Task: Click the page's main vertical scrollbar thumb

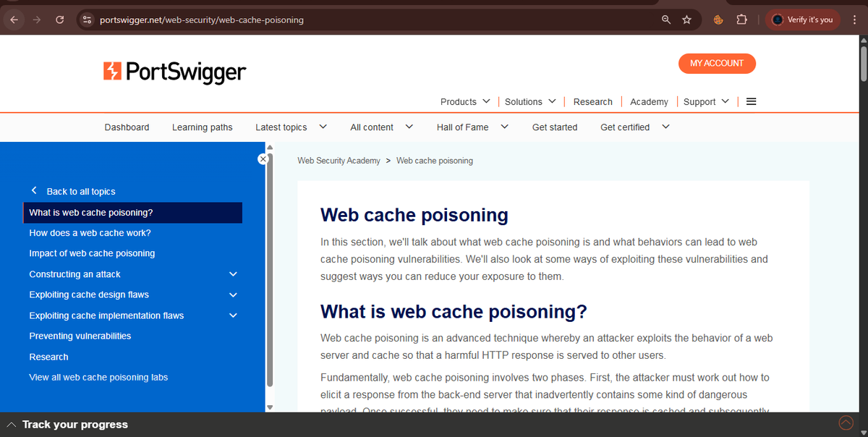Action: click(863, 63)
